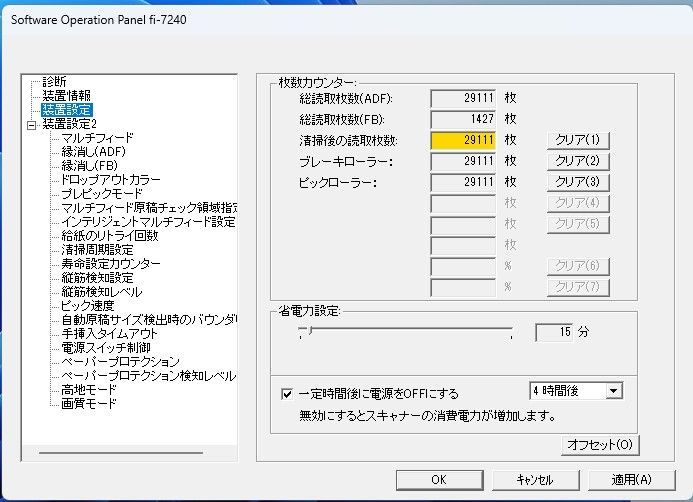
Task: Click the 無効にするとスキャナーの消費電力が増加します text
Action: coord(427,416)
